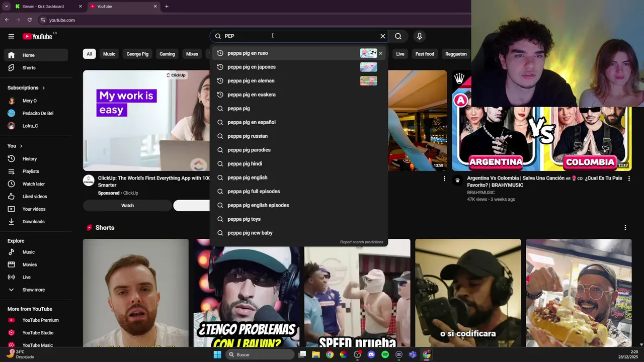Remove 'peppa pig en ruso' suggestion from history
Viewport: 644px width, 362px height.
380,53
